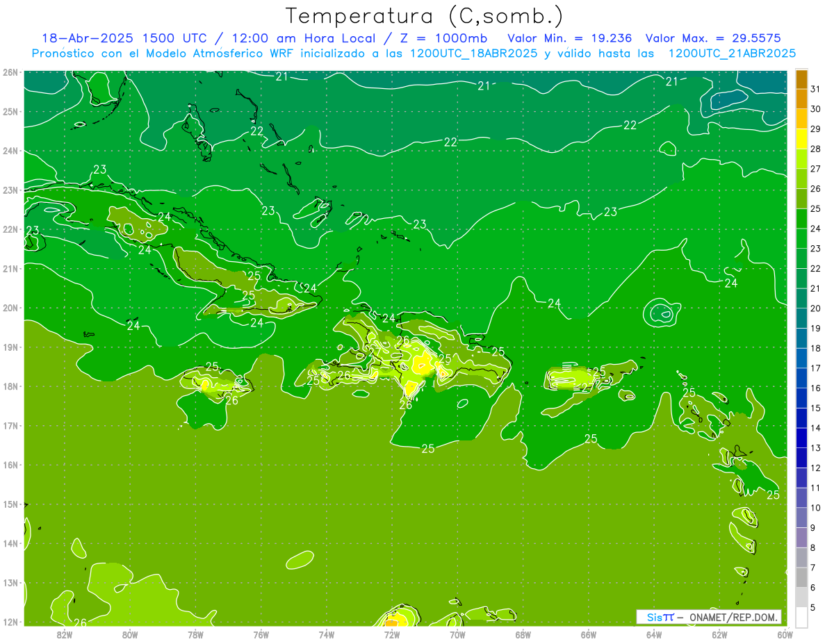
Task: Pick the dark blue band between 12 and 13
Action: pos(801,458)
